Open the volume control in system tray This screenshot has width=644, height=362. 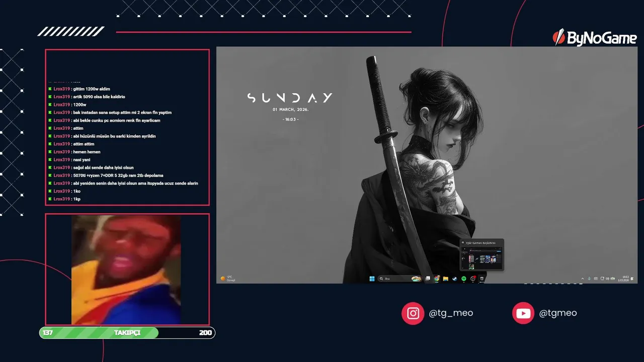click(x=608, y=279)
